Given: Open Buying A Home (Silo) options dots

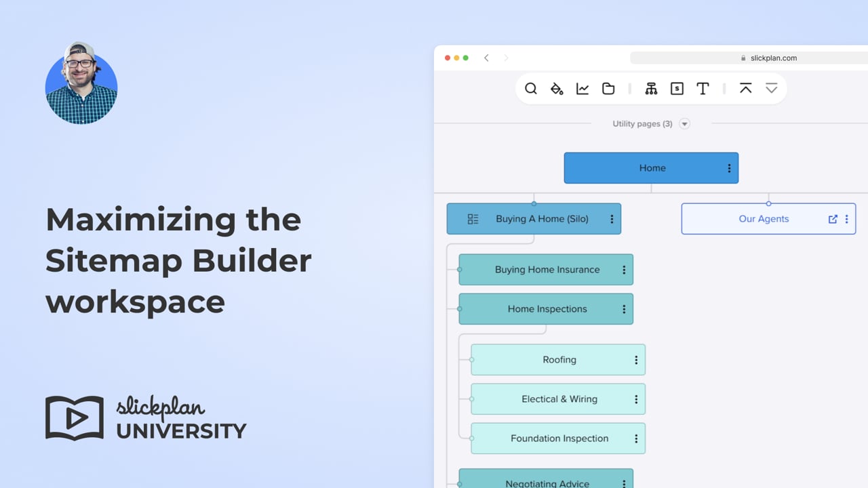Looking at the screenshot, I should (612, 219).
